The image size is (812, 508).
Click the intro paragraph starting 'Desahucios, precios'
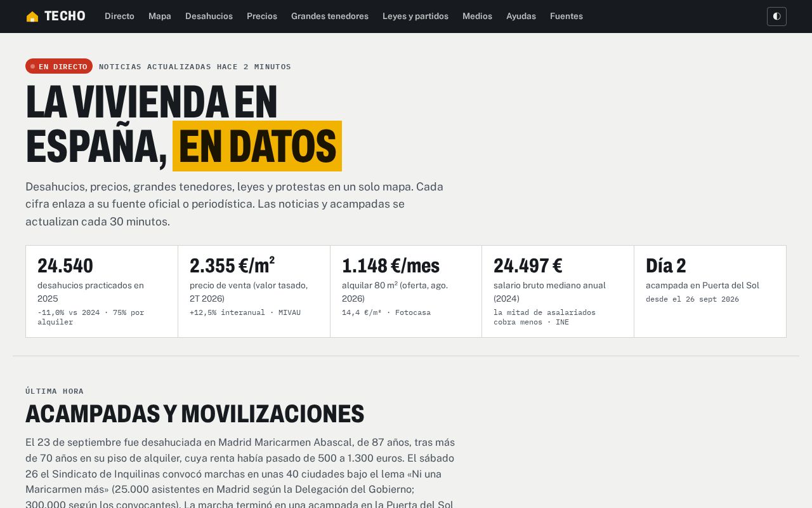pos(234,204)
